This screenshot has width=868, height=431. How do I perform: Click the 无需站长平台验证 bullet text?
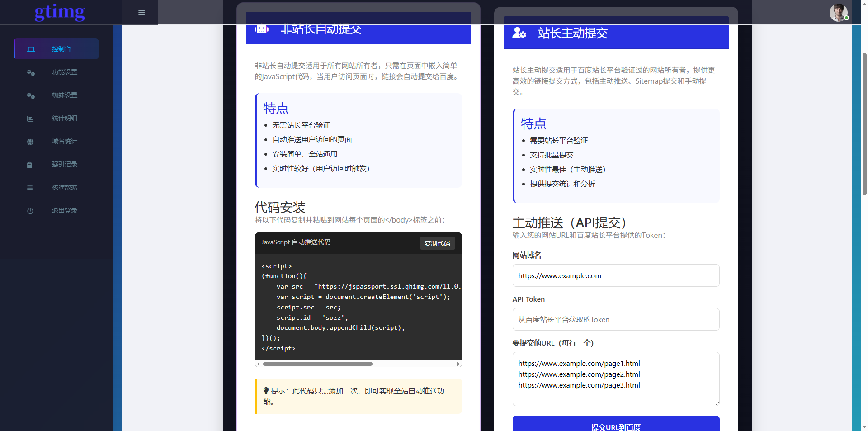(301, 125)
